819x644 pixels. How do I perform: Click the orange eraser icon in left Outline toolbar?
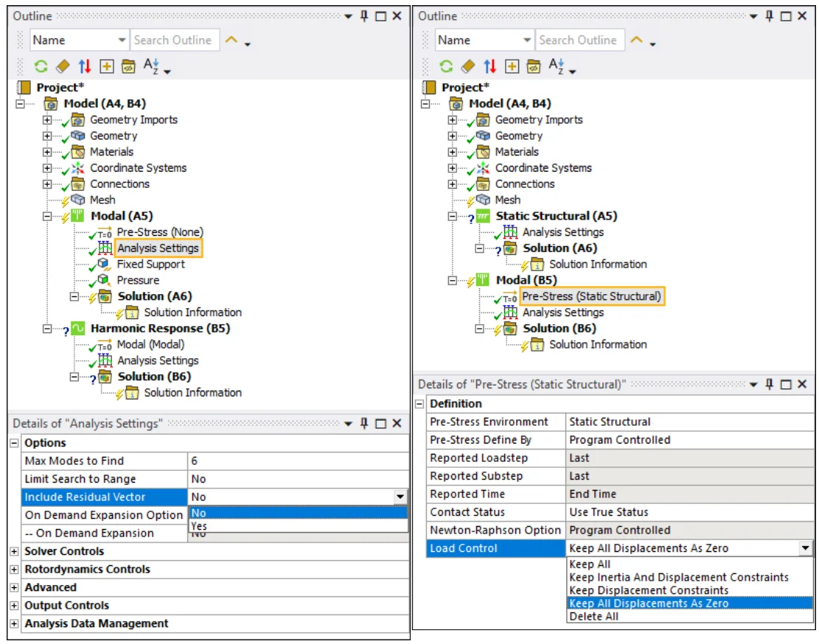coord(63,66)
